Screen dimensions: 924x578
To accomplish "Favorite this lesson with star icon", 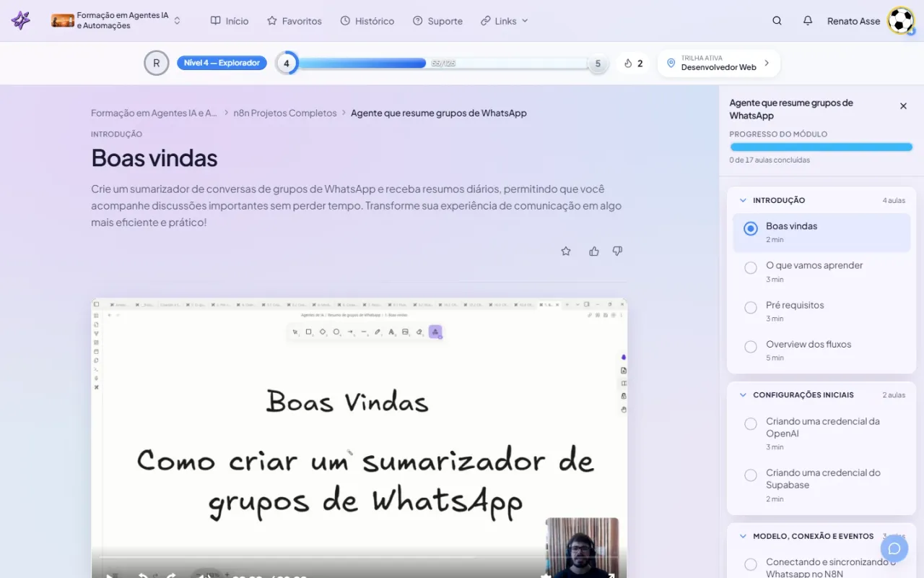I will [566, 251].
